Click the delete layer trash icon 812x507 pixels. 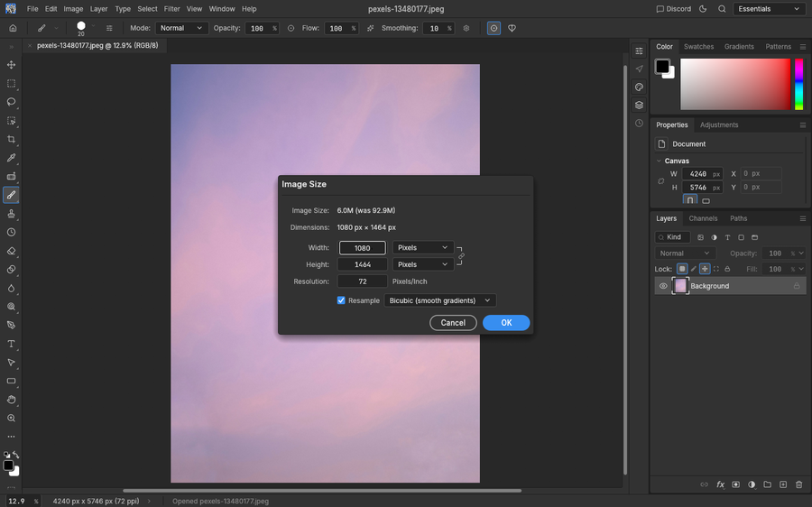tap(799, 484)
